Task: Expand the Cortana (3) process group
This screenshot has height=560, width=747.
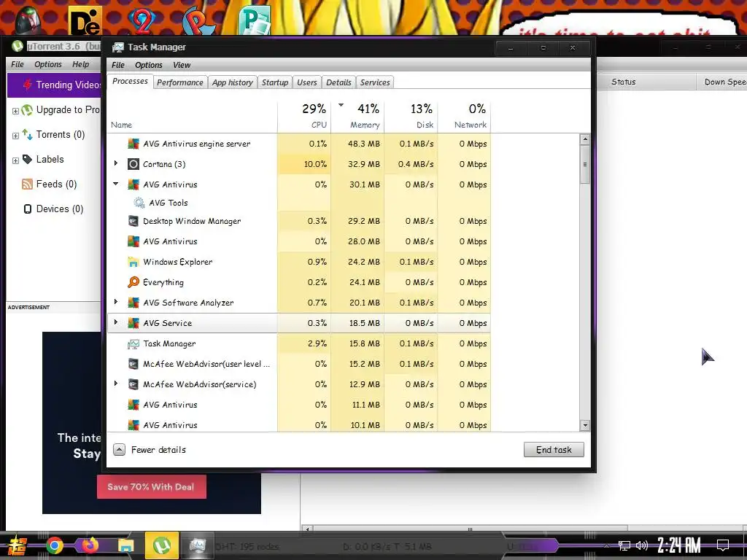Action: coord(116,163)
